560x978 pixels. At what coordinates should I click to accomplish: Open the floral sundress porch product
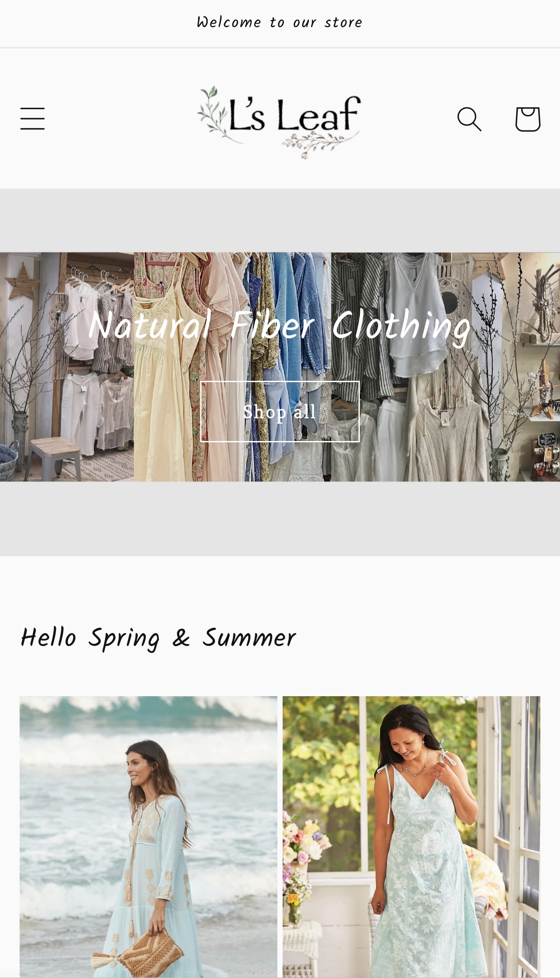coord(411,837)
